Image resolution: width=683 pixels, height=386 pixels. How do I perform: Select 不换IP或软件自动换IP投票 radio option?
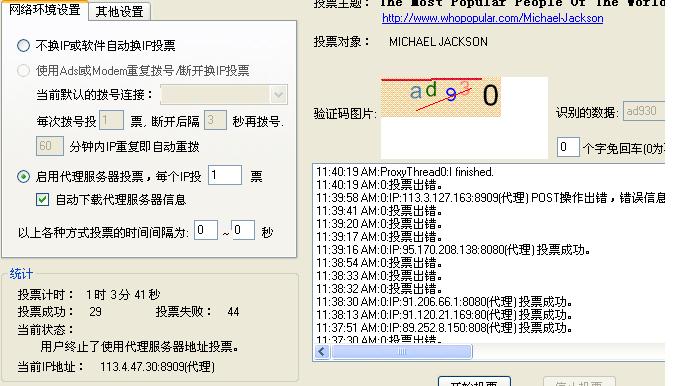pyautogui.click(x=24, y=45)
